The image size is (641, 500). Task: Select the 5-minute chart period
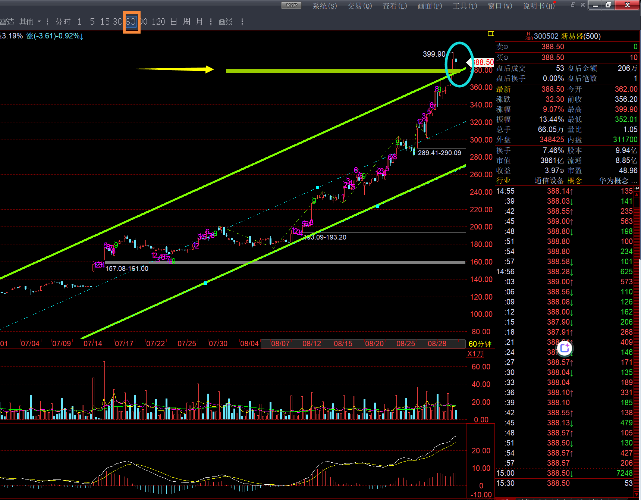point(92,22)
